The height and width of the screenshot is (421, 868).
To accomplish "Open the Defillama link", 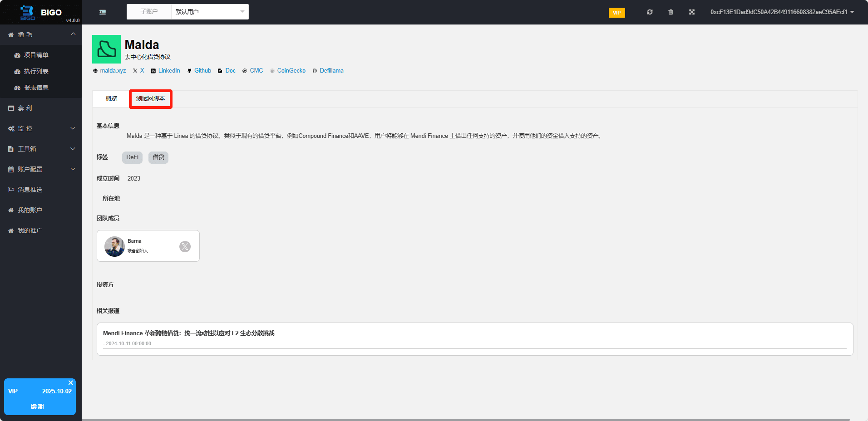I will click(331, 70).
